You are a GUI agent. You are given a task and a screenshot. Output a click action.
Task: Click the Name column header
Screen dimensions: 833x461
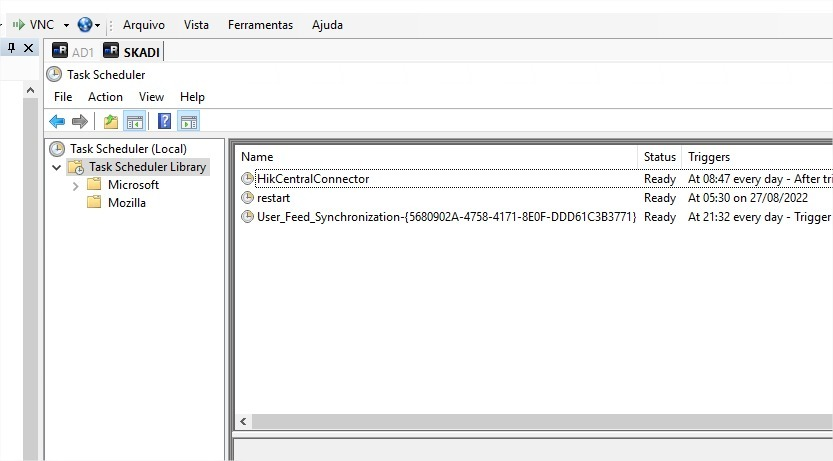[x=257, y=157]
